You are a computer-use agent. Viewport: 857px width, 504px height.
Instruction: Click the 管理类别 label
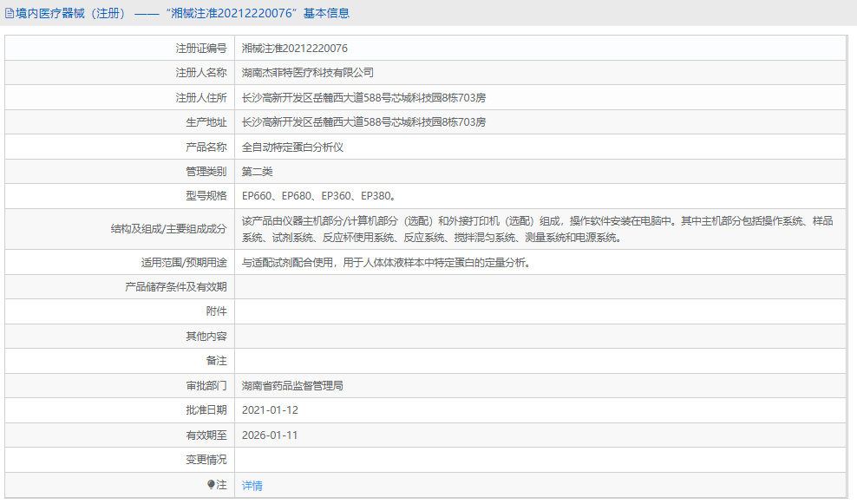[x=206, y=172]
